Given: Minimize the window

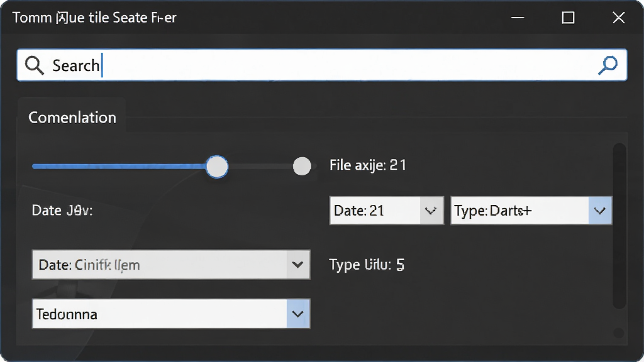Looking at the screenshot, I should (x=518, y=18).
